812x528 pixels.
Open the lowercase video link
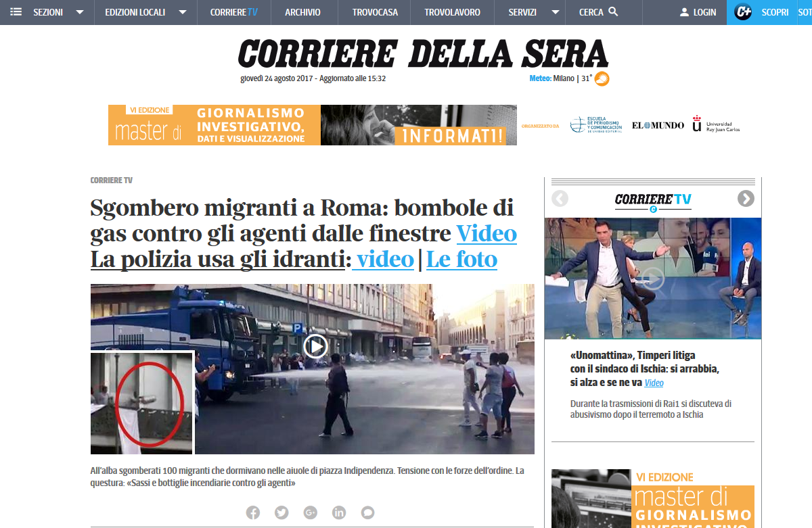(x=385, y=259)
